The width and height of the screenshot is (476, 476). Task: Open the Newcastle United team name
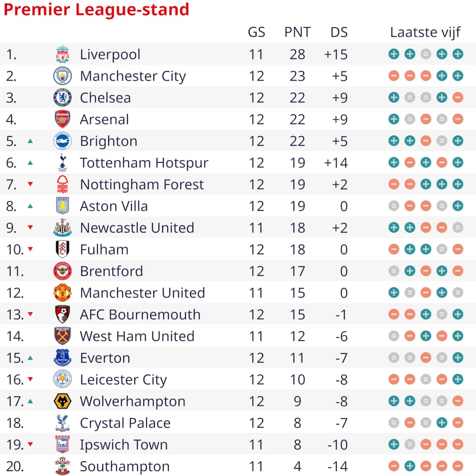(x=137, y=228)
